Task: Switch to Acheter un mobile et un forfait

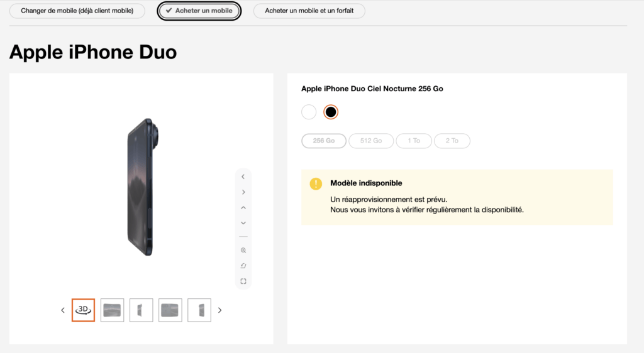Action: coord(309,11)
